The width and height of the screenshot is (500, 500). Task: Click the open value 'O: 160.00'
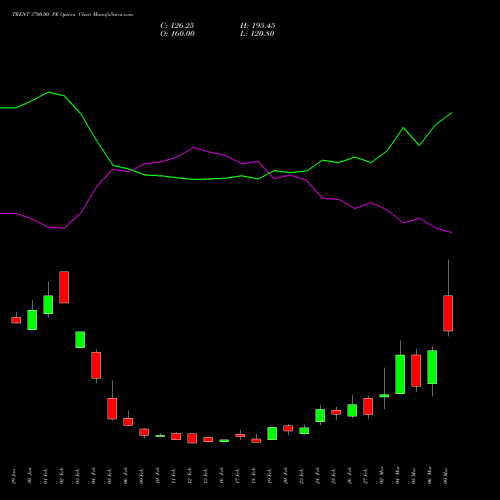[177, 34]
